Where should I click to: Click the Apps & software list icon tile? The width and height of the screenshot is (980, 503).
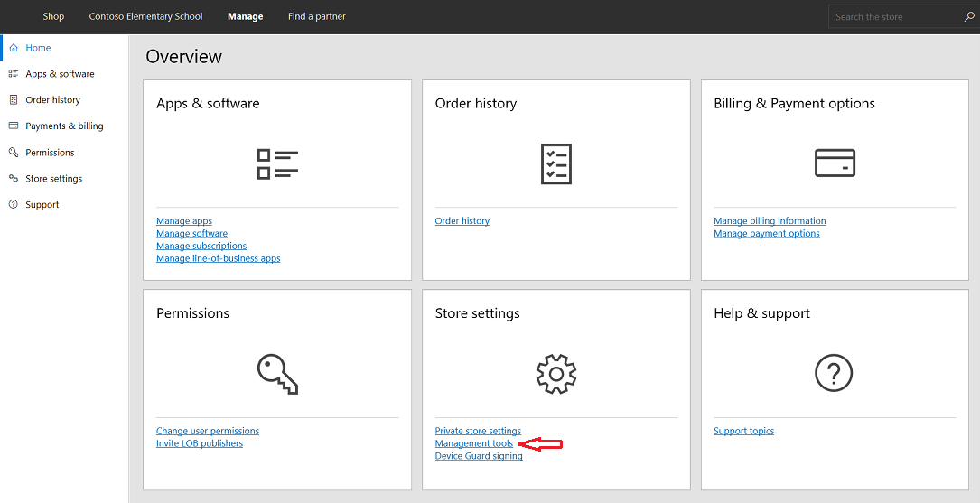pyautogui.click(x=277, y=163)
